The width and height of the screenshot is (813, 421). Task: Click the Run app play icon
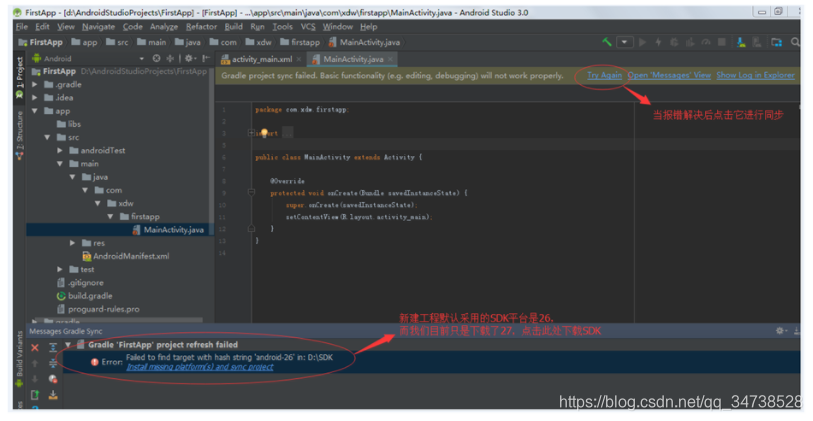643,42
